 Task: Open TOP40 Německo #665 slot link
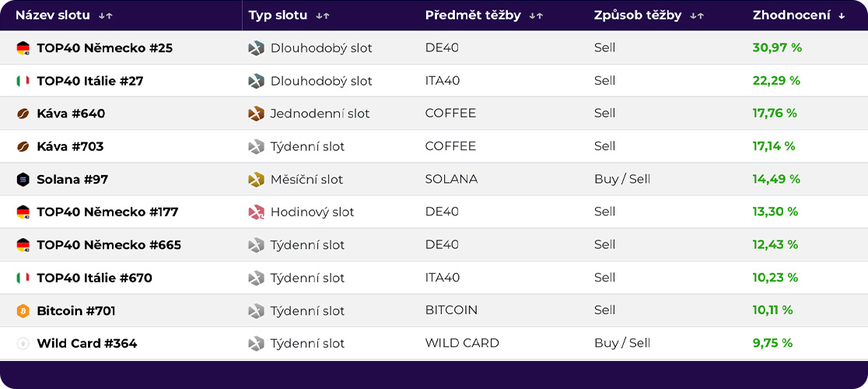click(109, 245)
